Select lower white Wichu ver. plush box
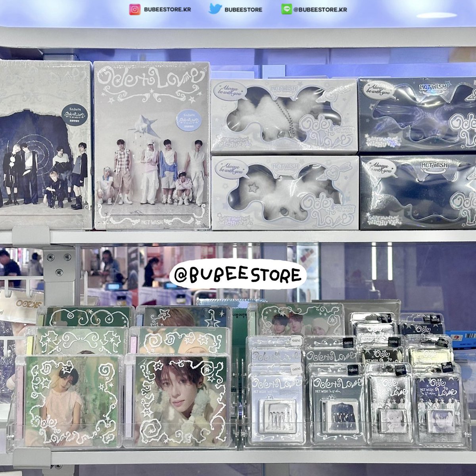This screenshot has width=476, height=476. click(285, 193)
